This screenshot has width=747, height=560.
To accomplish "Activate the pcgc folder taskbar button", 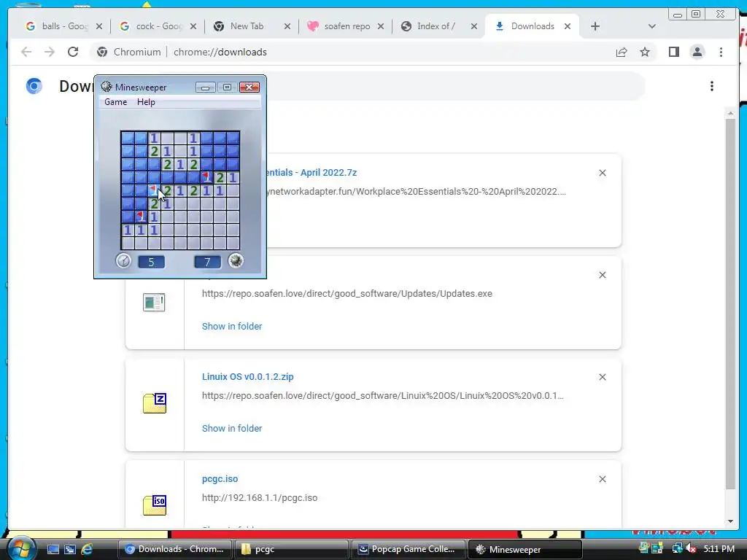I will pyautogui.click(x=291, y=549).
